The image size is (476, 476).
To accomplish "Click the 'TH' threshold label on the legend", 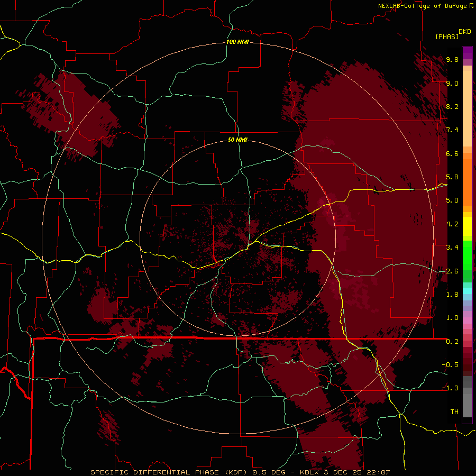I will click(454, 412).
